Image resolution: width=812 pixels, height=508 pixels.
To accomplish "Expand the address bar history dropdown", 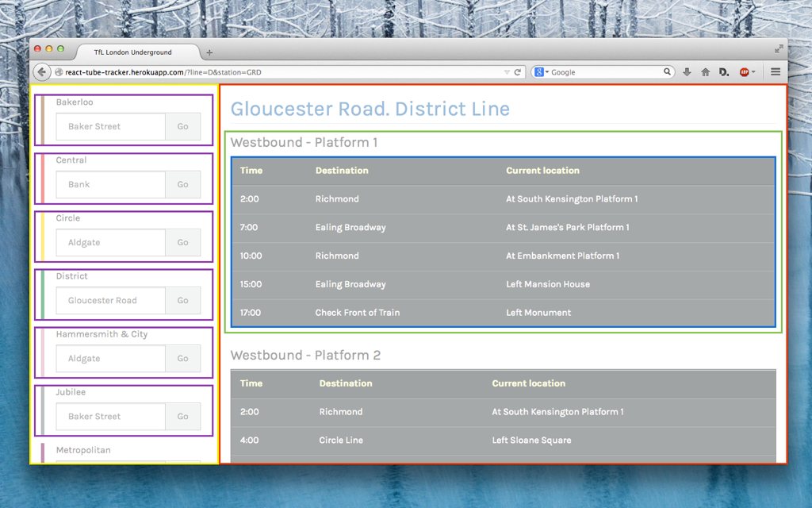I will pos(507,71).
